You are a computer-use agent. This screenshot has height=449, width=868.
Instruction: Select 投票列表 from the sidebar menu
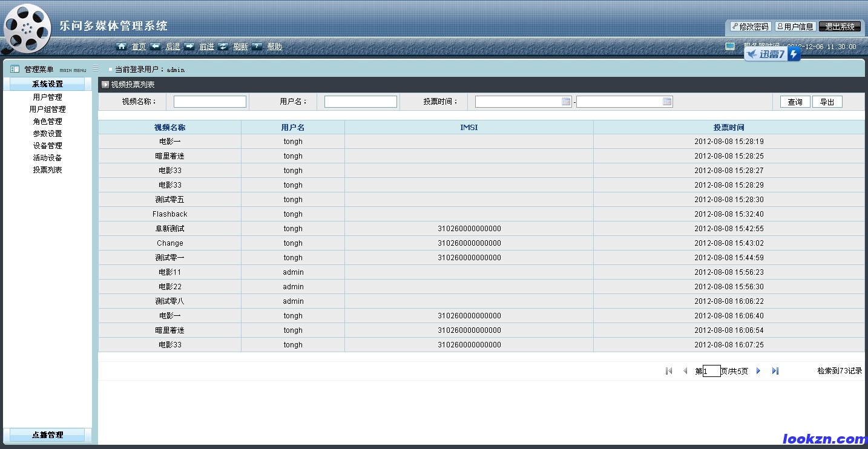47,170
